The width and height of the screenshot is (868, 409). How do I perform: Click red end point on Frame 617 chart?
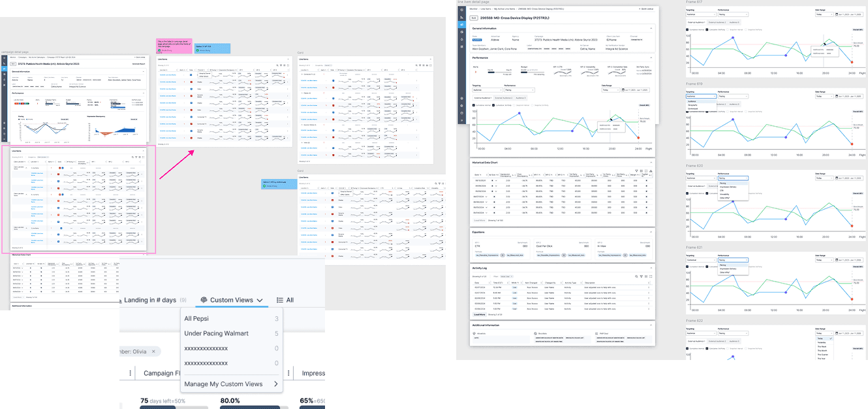[x=852, y=62]
